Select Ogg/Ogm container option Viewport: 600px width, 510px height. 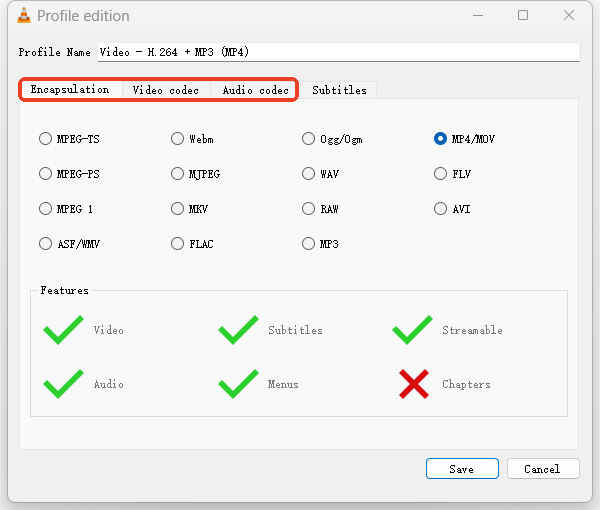(309, 139)
